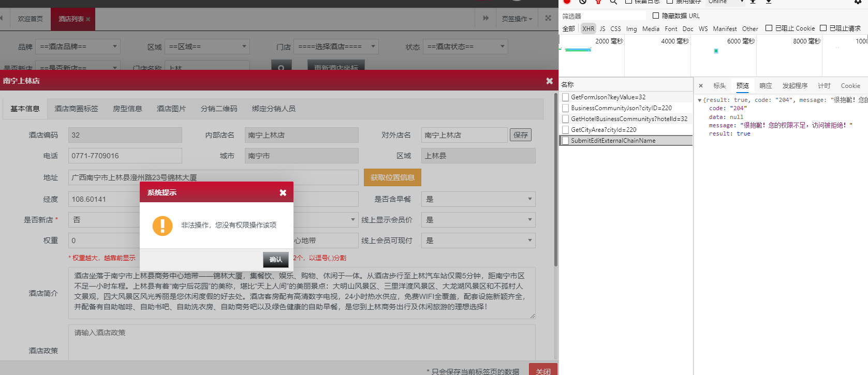Open the 是否含早餐 dropdown
Viewport: 868px width, 375px height.
[x=478, y=199]
